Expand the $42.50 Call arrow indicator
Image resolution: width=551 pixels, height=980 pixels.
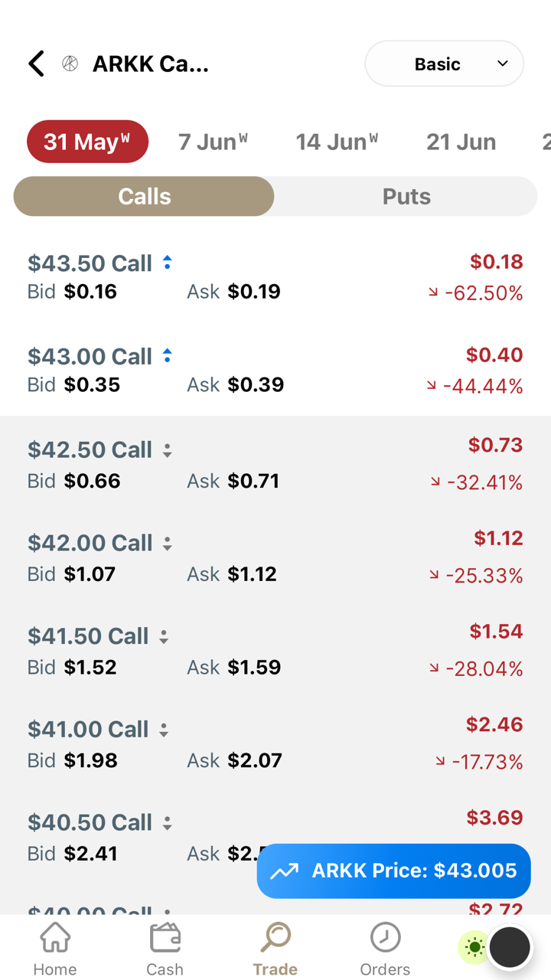click(167, 450)
